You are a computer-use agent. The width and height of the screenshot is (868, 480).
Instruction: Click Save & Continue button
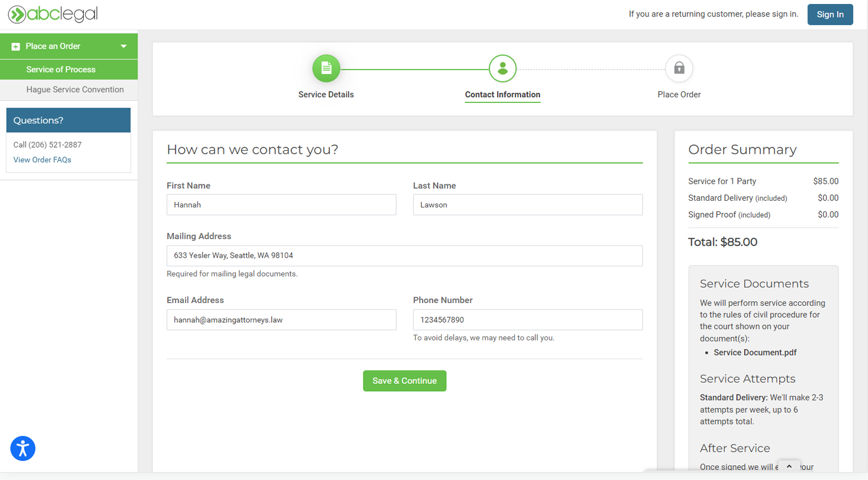click(x=404, y=380)
